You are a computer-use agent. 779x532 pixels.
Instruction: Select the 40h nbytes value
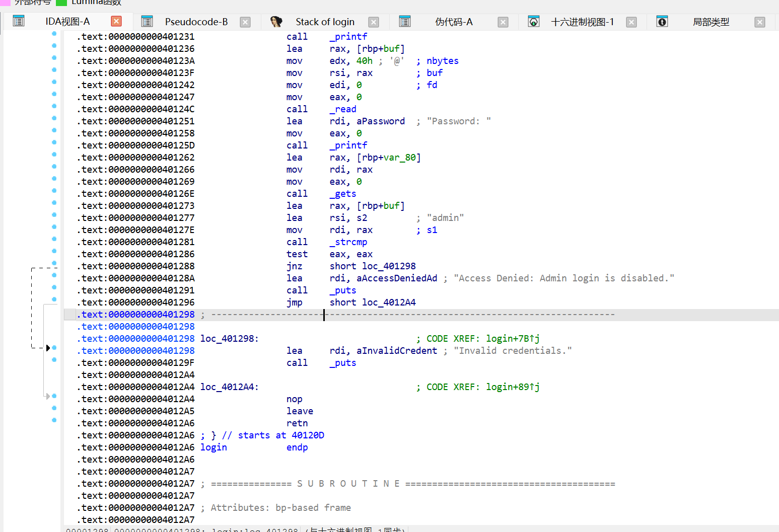click(365, 61)
